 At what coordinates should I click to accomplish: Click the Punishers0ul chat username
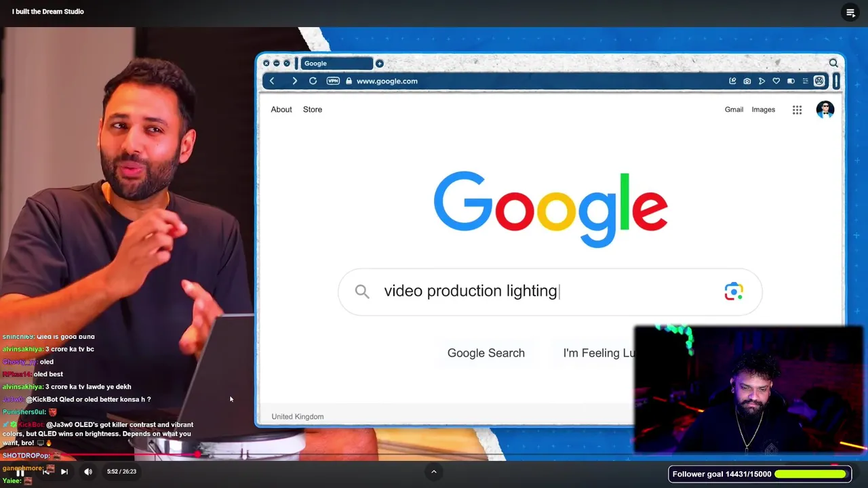click(24, 412)
